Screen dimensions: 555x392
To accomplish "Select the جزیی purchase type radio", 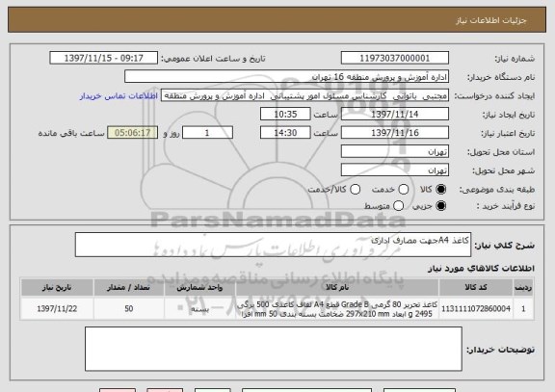I will pyautogui.click(x=440, y=205).
